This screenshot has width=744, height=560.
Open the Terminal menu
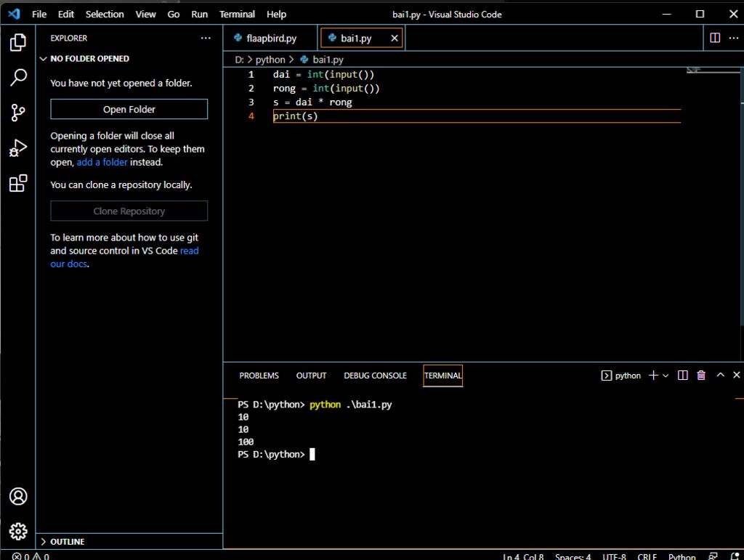coord(237,15)
